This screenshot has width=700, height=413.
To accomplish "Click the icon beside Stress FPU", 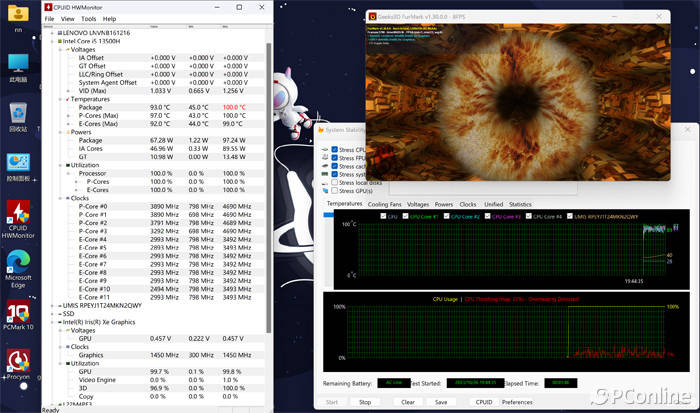I will (x=325, y=158).
